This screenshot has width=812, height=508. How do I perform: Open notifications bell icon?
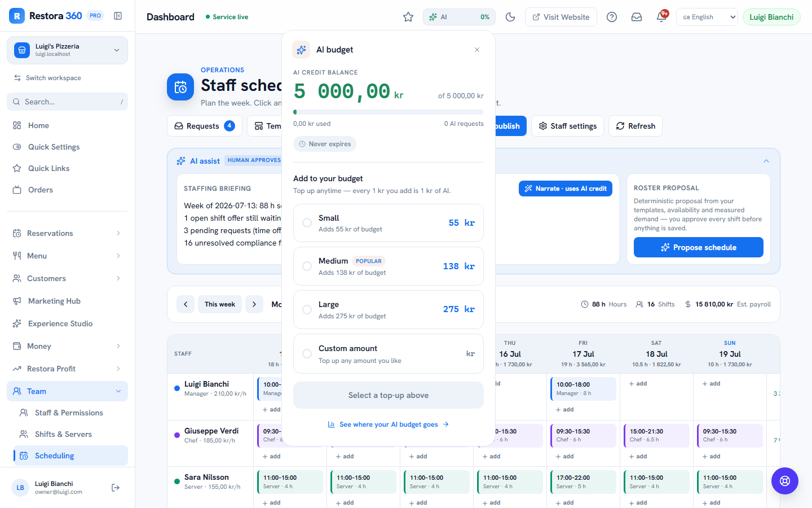pos(661,17)
